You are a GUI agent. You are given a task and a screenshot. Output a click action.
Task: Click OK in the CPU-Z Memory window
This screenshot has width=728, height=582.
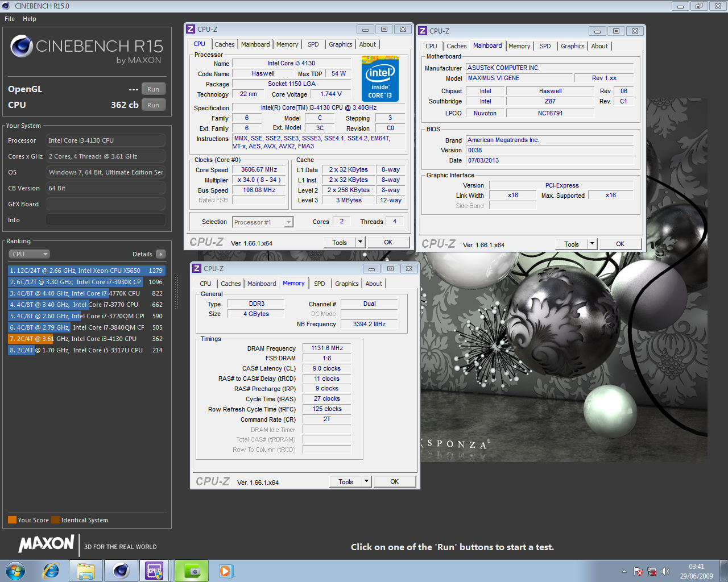point(394,481)
